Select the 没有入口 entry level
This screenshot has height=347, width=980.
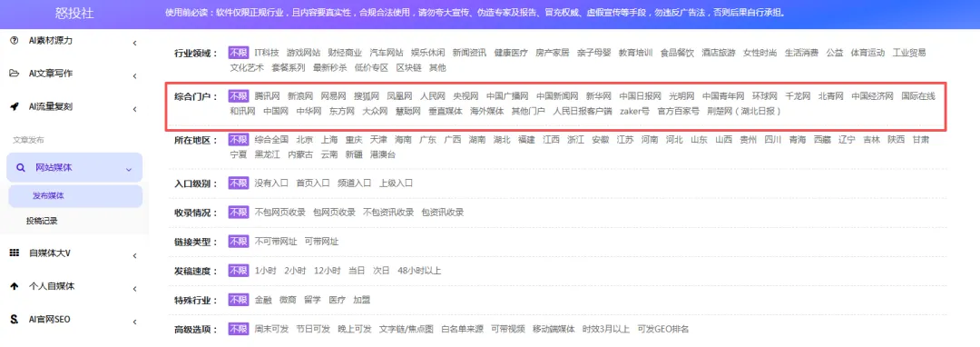[271, 183]
